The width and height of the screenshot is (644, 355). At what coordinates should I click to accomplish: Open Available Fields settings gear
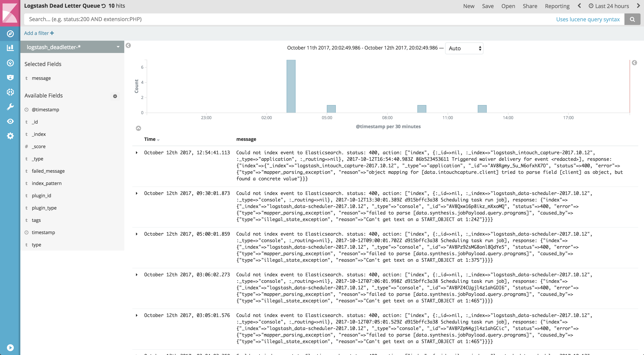115,96
